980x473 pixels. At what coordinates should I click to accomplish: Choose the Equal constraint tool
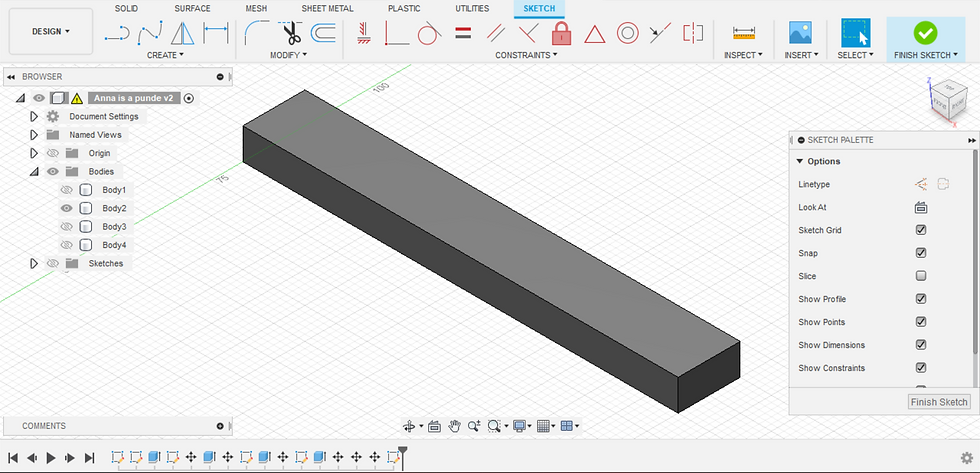tap(463, 33)
